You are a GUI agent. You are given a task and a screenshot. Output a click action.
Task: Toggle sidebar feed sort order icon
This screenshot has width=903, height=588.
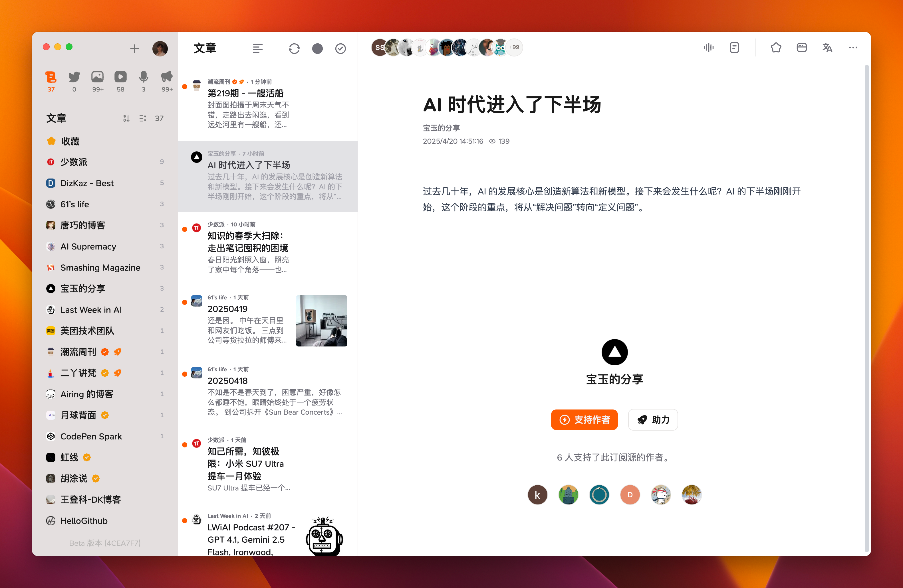(x=126, y=119)
